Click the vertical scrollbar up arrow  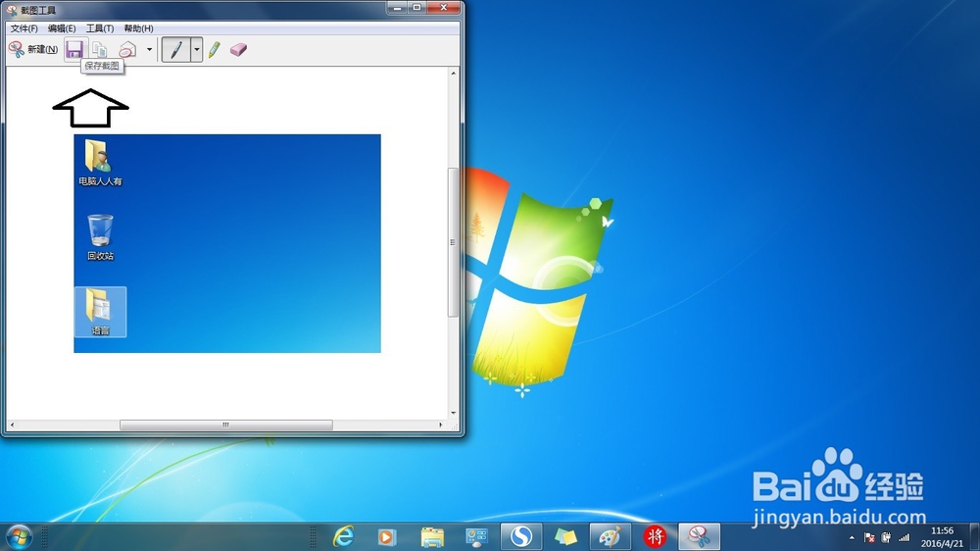(453, 74)
